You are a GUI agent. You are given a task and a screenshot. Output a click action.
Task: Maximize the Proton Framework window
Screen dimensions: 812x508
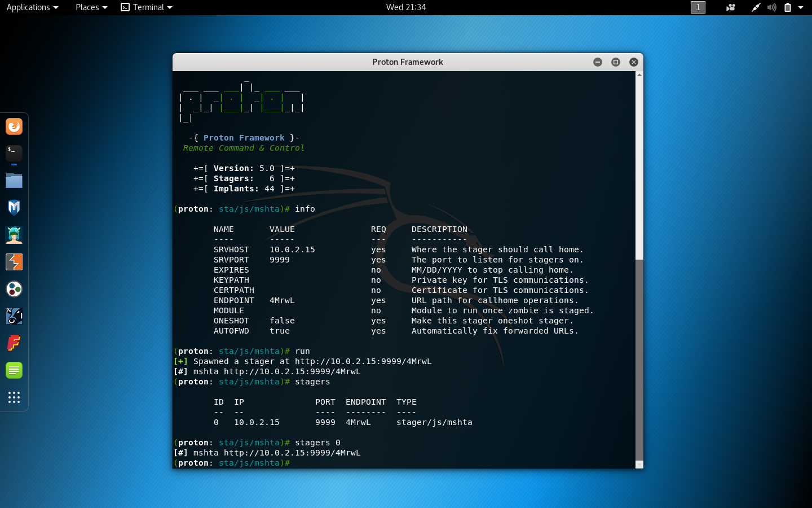(x=616, y=62)
